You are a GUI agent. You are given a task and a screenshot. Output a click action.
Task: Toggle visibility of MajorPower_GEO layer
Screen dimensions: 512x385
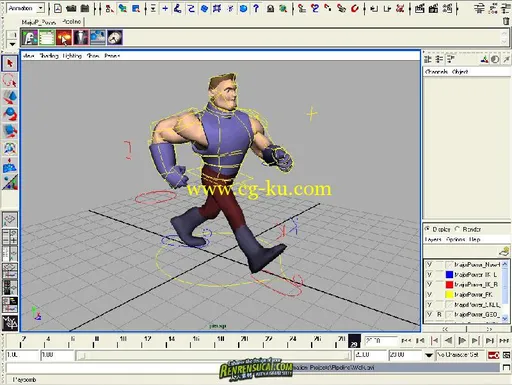[x=429, y=314]
